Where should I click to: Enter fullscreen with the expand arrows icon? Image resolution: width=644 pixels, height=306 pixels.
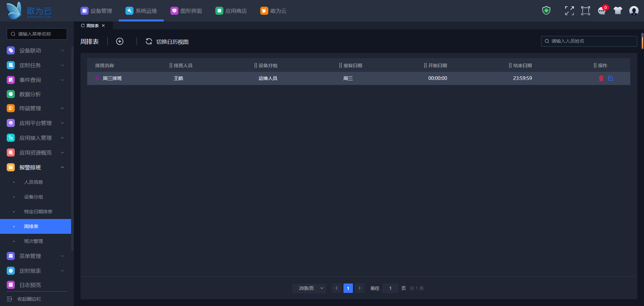[569, 11]
